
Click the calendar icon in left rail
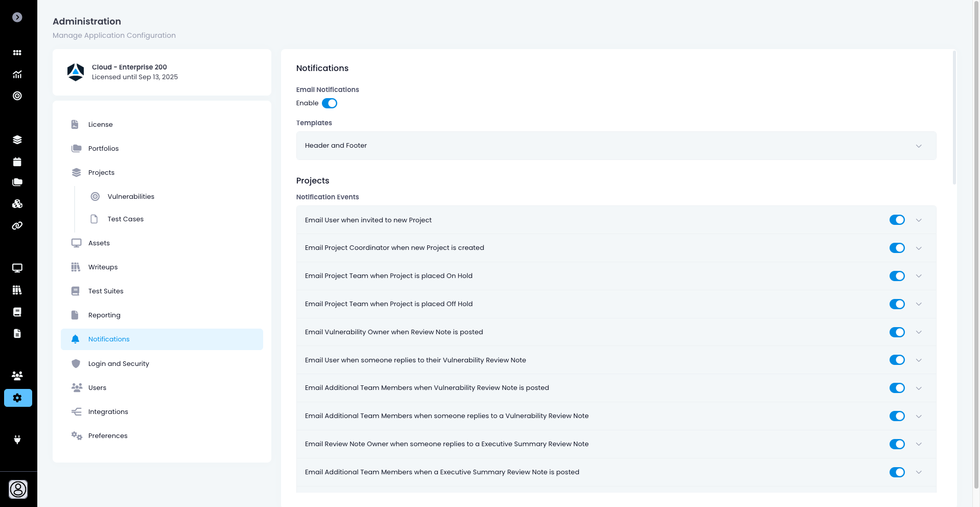[x=17, y=162]
